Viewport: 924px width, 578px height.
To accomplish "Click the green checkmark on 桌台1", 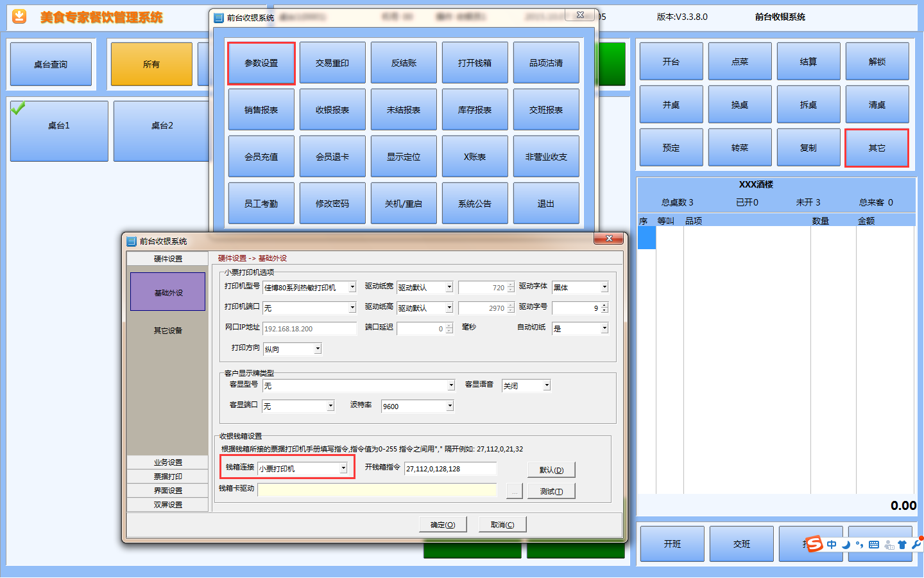I will tap(18, 109).
